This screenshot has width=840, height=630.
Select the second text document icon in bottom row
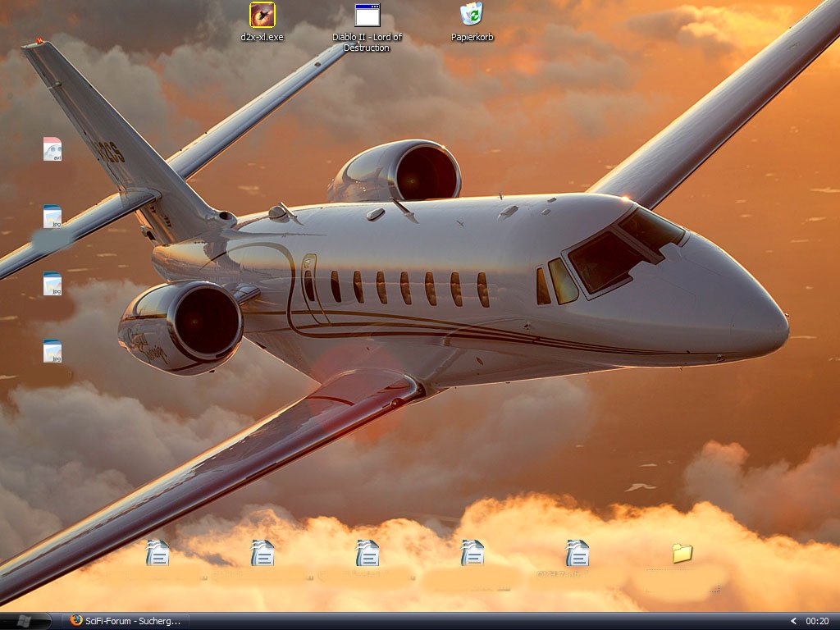click(262, 553)
